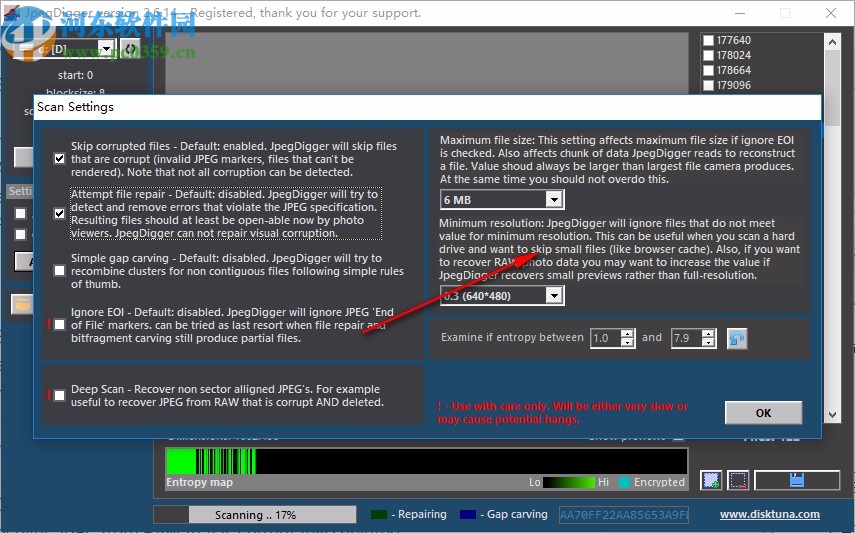This screenshot has width=855, height=533.
Task: Decrease the lower entropy value 1.0
Action: [628, 343]
